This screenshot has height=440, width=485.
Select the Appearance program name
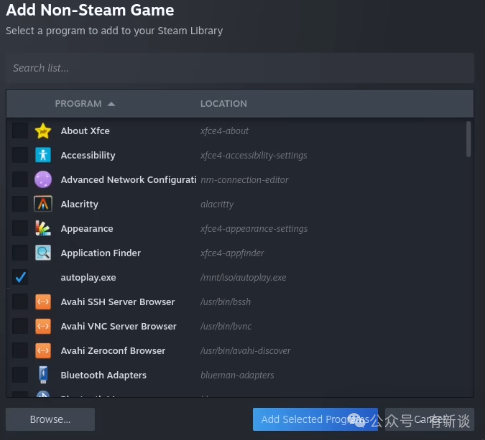87,229
